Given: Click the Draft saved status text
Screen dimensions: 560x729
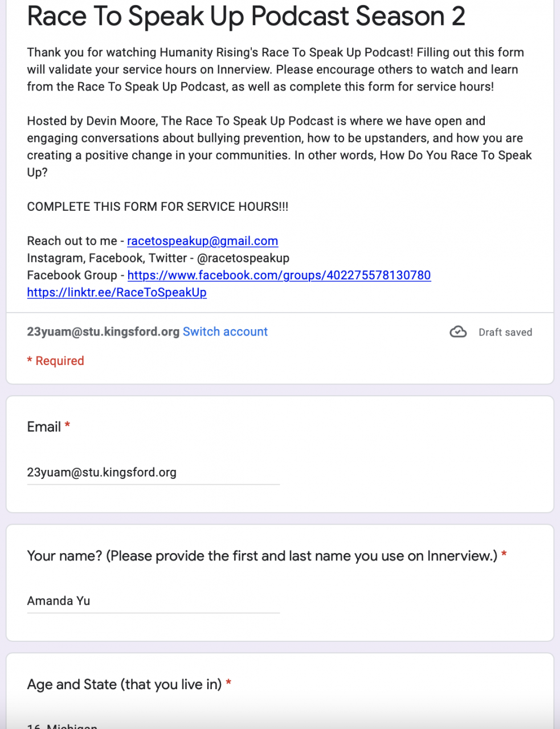Looking at the screenshot, I should coord(505,332).
